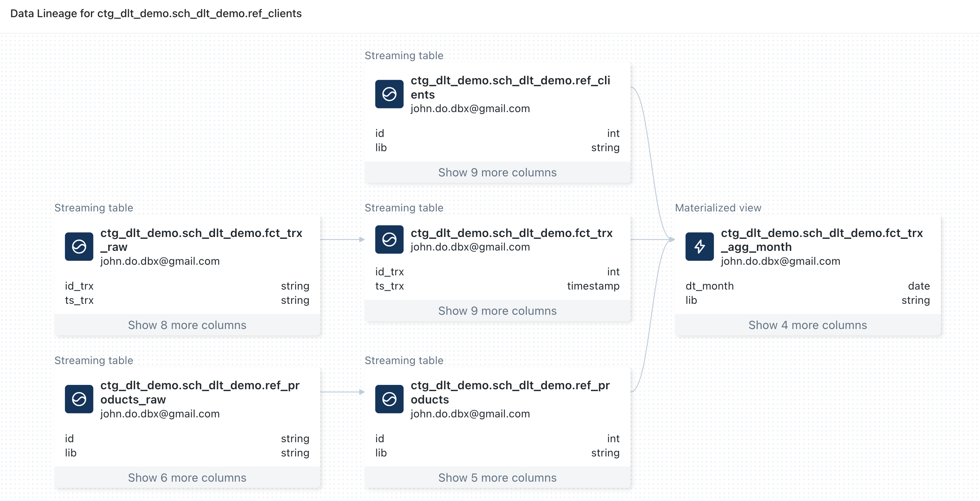
Task: Expand 9 more columns in ref_clients
Action: (497, 172)
